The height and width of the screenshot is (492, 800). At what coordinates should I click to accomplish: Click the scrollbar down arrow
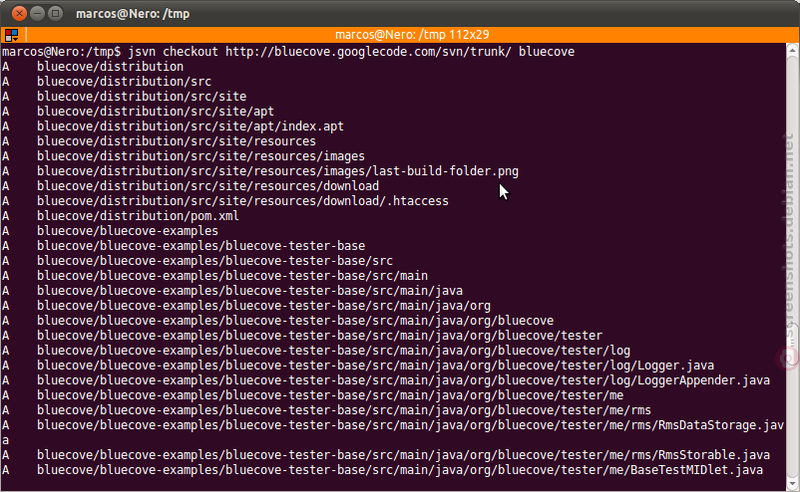(x=792, y=482)
